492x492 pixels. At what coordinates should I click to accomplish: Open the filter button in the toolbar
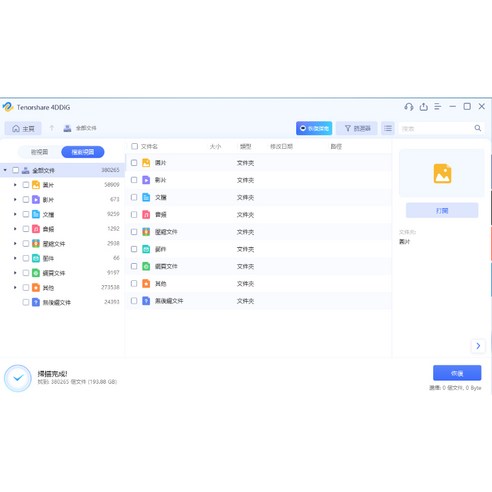(x=357, y=128)
